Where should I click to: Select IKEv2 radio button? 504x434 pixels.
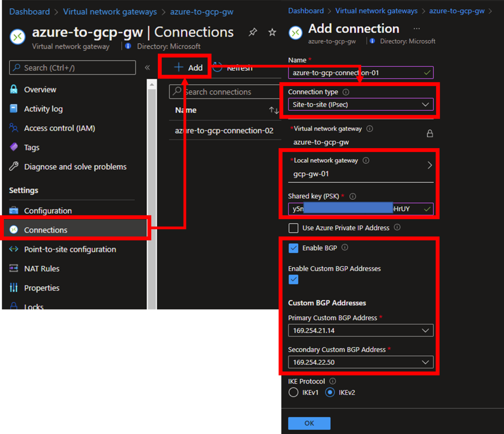tap(330, 393)
